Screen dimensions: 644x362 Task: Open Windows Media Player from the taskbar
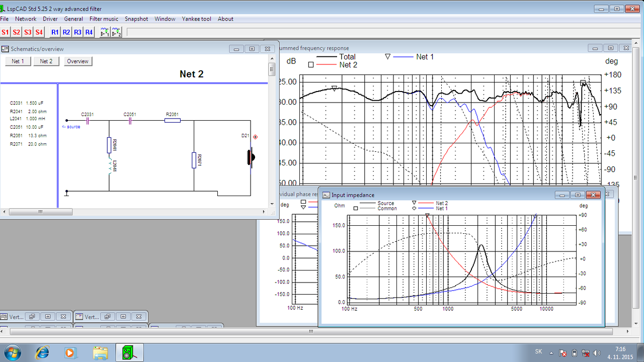click(70, 352)
